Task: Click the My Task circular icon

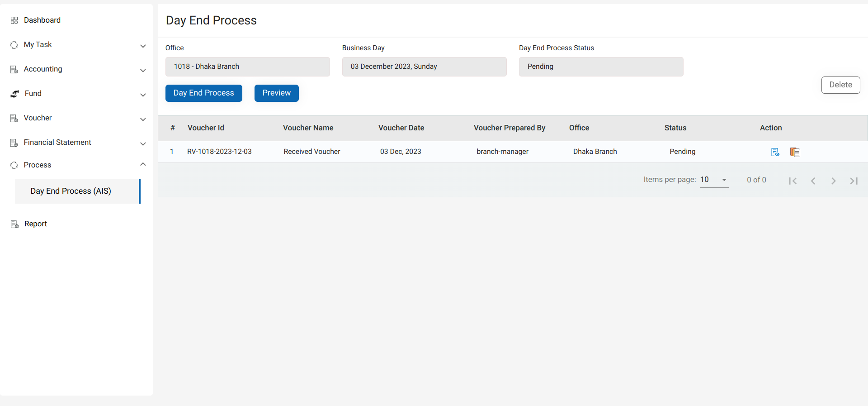Action: click(14, 45)
